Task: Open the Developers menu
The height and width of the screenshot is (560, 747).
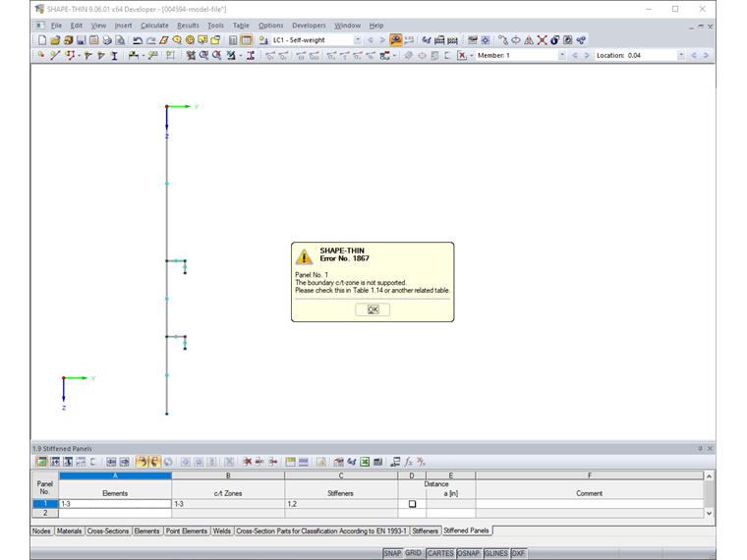Action: tap(309, 26)
